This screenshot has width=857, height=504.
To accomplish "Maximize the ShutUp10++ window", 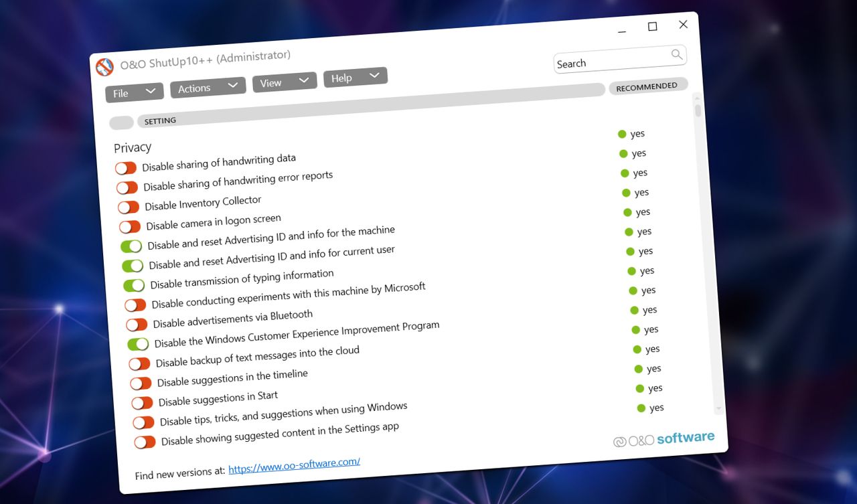I will 653,27.
